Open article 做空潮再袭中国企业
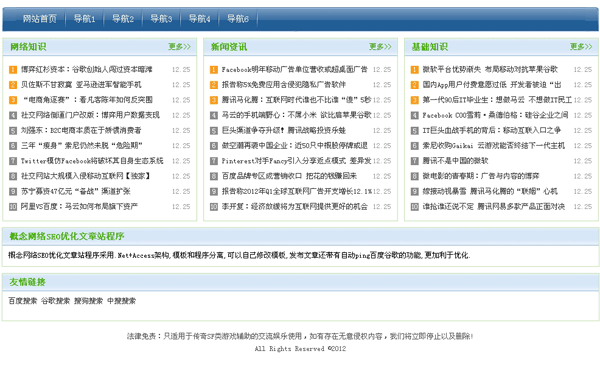 (x=295, y=146)
